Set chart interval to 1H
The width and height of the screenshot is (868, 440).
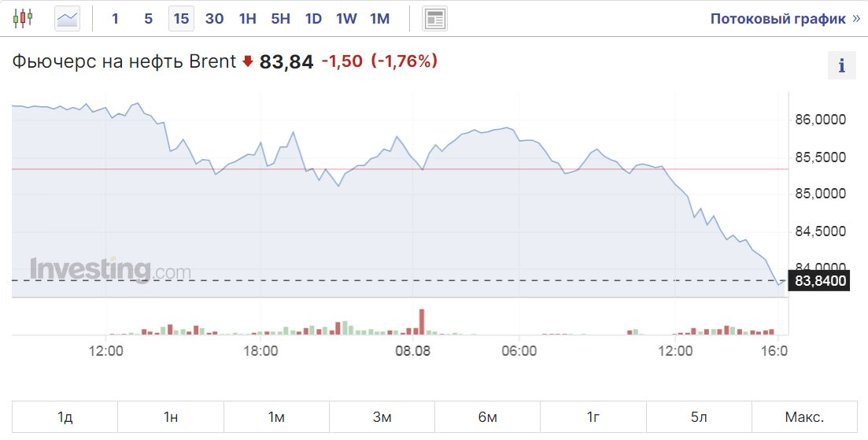point(247,19)
